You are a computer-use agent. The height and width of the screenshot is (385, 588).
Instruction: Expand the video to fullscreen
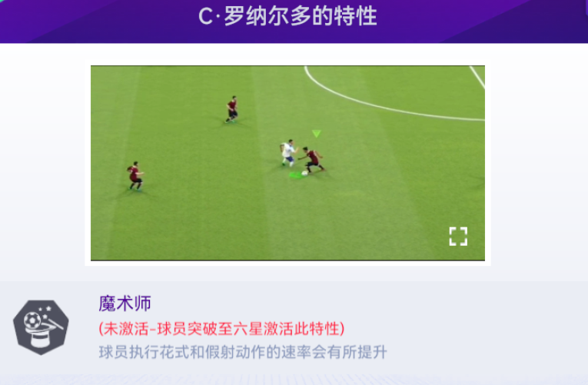pos(458,236)
